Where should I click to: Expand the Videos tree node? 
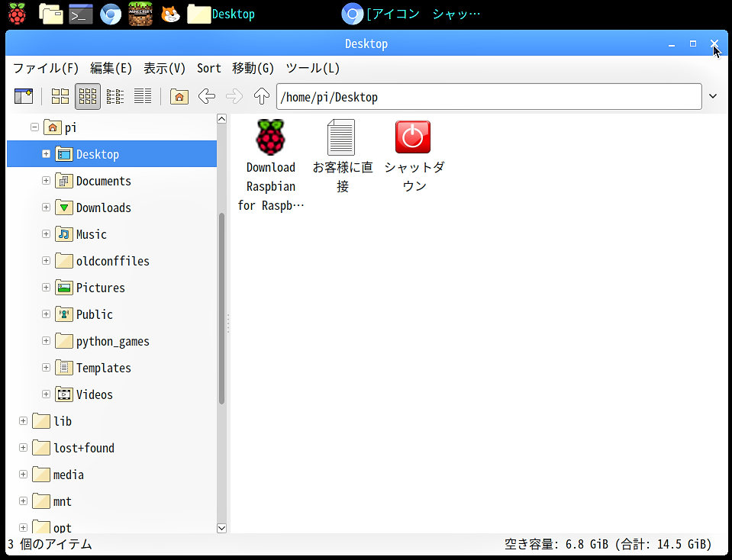click(x=46, y=394)
